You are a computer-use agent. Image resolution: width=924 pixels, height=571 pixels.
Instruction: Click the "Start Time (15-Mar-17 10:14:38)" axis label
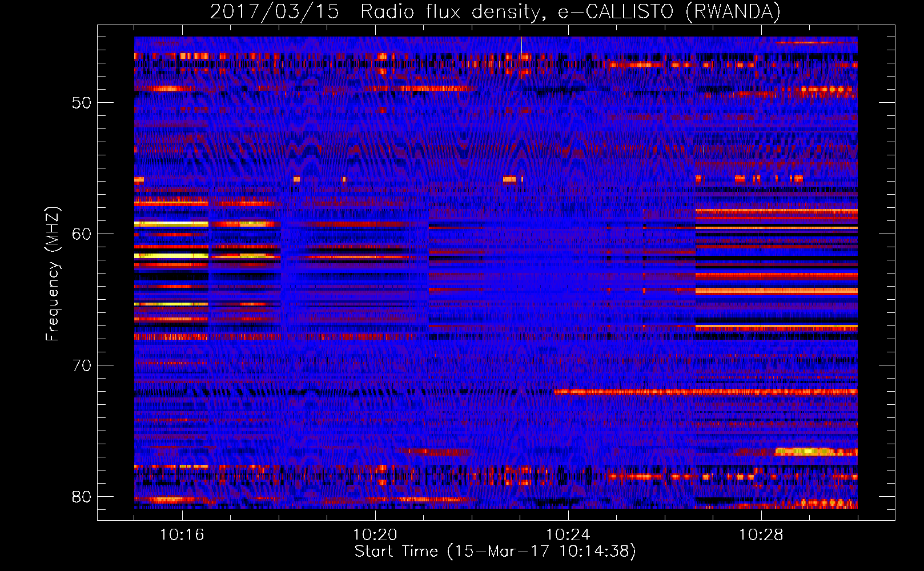tap(495, 552)
